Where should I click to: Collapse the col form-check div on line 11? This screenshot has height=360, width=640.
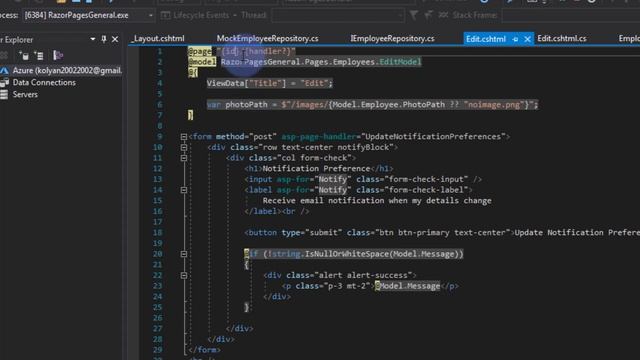(x=184, y=158)
